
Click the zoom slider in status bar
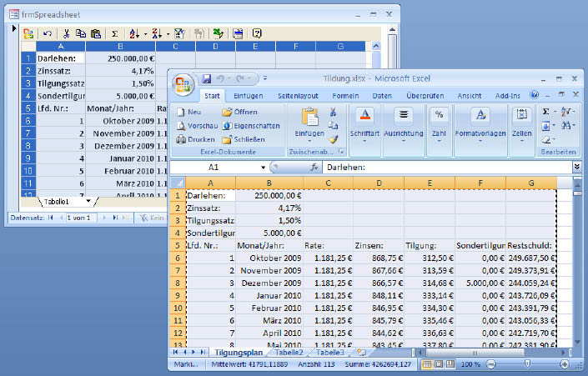coord(527,365)
